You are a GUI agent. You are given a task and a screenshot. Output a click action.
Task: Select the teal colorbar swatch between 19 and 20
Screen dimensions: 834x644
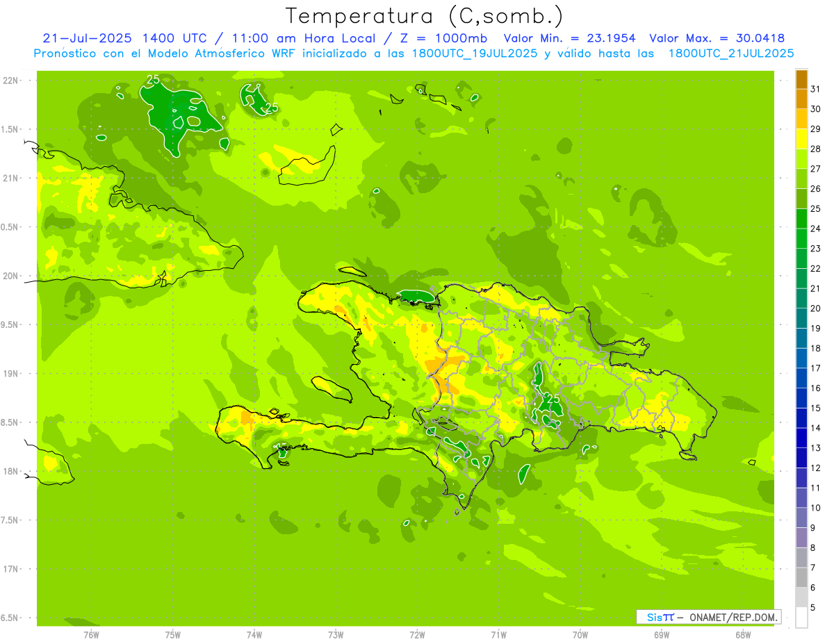point(801,318)
